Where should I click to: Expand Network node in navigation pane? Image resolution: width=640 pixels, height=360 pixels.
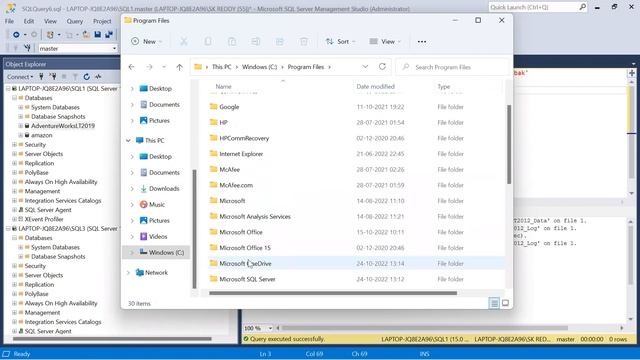[x=128, y=273]
